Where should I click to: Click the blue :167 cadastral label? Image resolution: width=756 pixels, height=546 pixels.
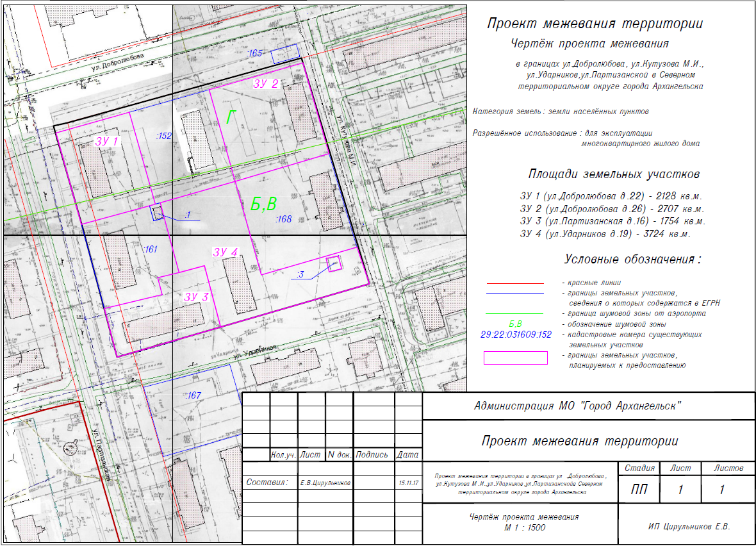[193, 396]
